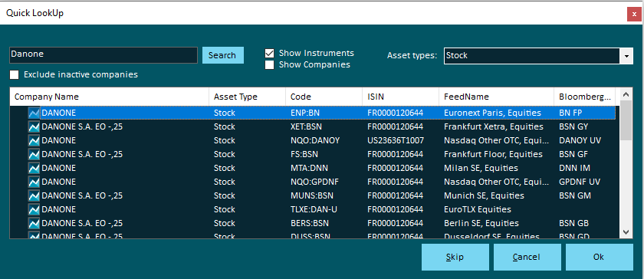Click the BSN GB Bloomberg cell

click(584, 223)
